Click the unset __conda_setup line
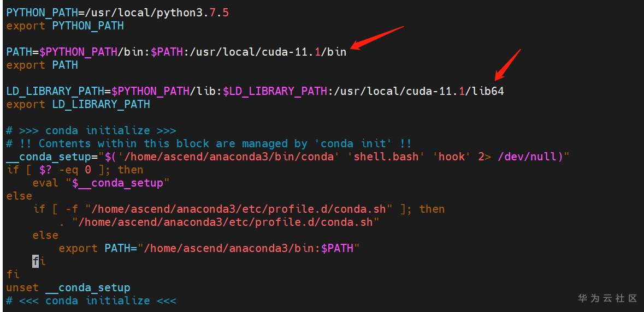Screen dimensions: 644x312 coord(68,287)
